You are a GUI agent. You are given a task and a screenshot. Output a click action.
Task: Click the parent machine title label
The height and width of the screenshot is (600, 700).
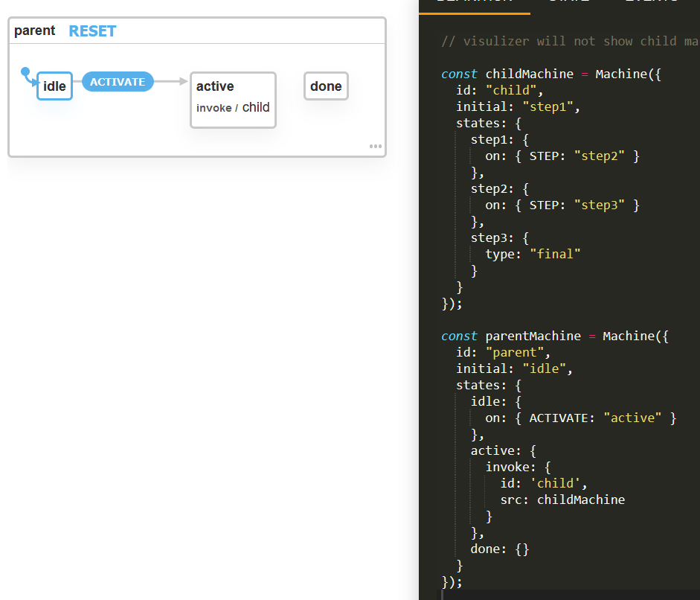tap(34, 31)
